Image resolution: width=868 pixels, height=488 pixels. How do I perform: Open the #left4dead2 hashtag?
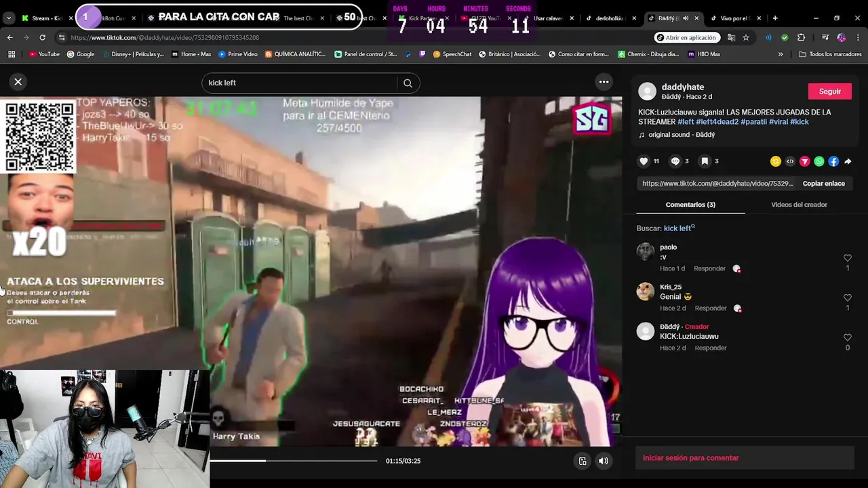(x=717, y=122)
